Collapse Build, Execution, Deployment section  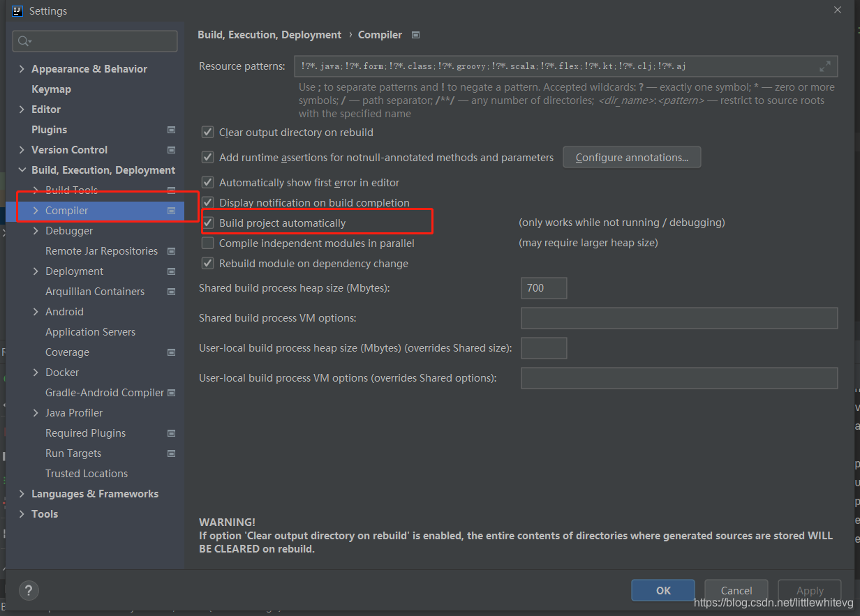22,170
